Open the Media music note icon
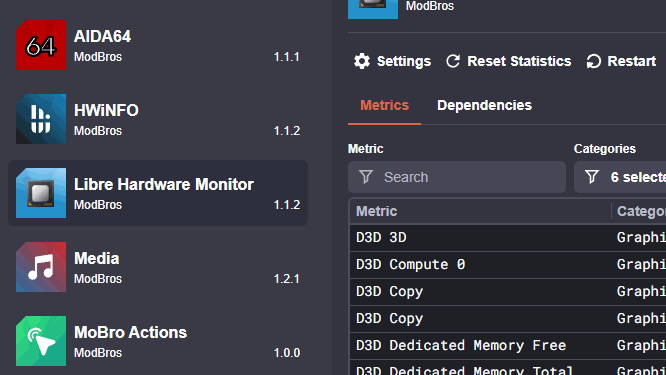666x375 pixels. (x=41, y=267)
